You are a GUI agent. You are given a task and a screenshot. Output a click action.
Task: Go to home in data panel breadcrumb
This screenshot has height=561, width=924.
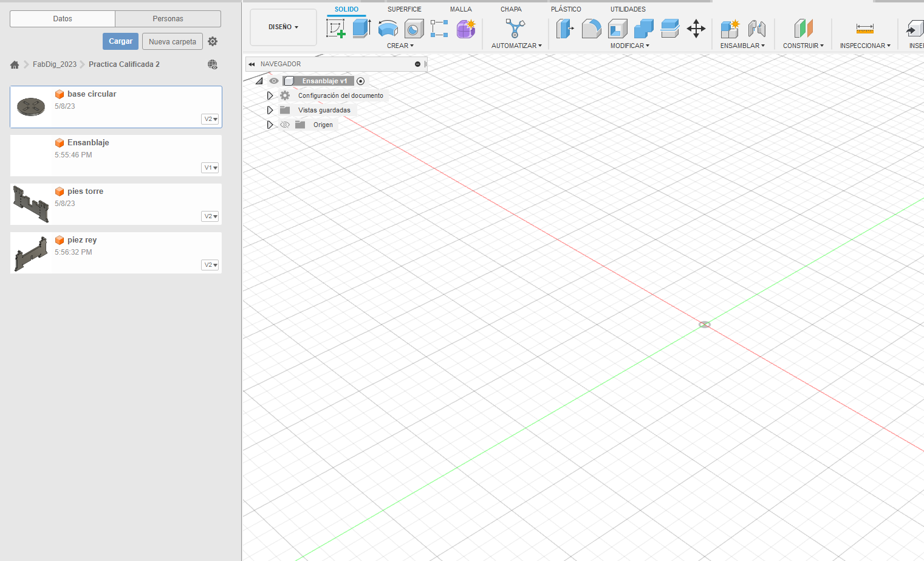point(15,64)
